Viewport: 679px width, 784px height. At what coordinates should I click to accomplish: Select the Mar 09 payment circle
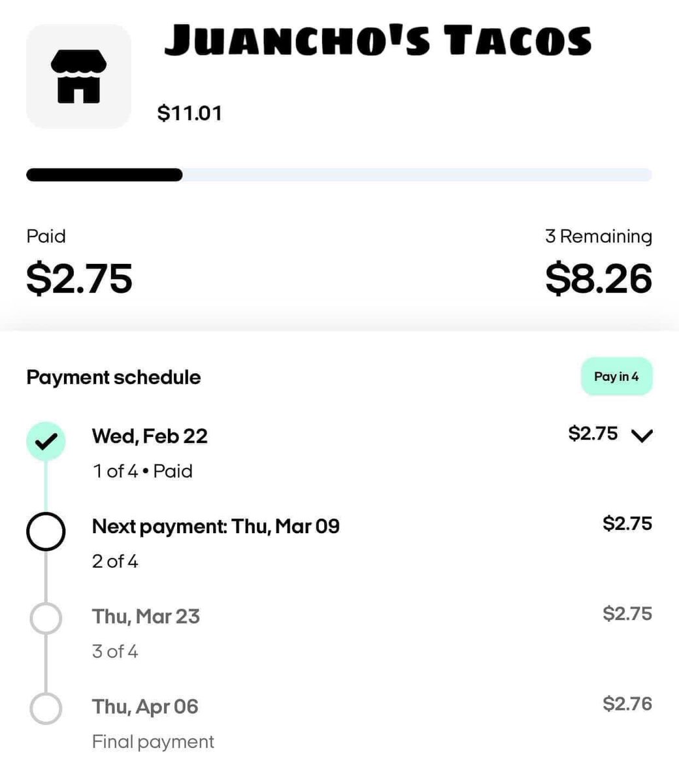click(x=46, y=532)
